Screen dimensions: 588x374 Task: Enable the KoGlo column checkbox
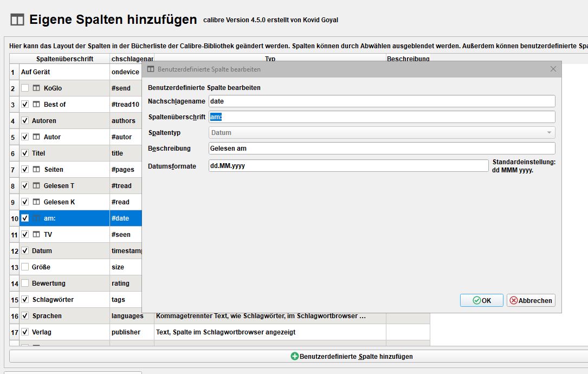pyautogui.click(x=25, y=88)
